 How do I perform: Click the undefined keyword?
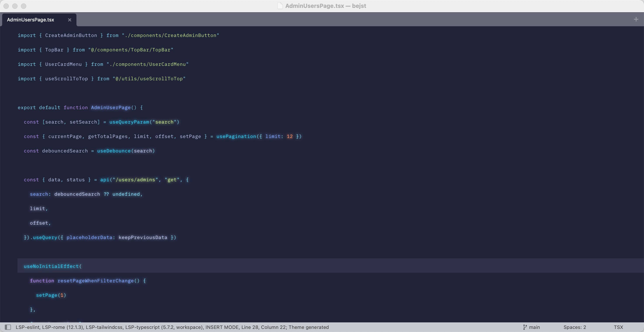(126, 194)
